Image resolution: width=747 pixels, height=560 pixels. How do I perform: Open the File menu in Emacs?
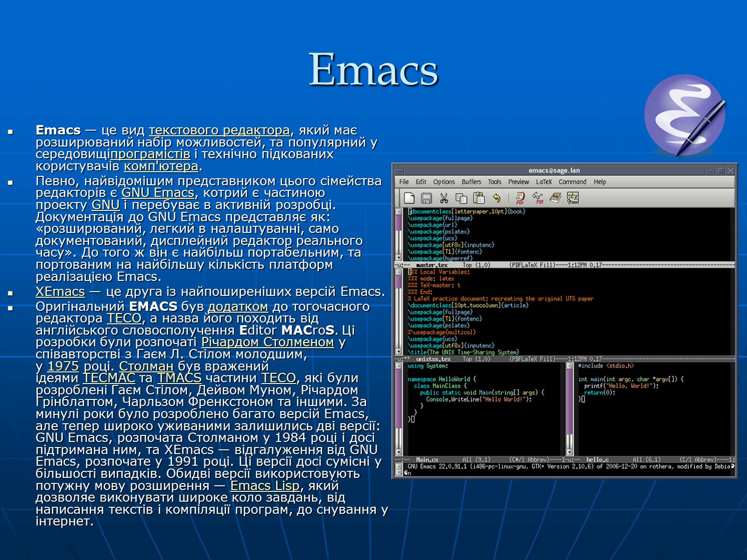point(404,182)
